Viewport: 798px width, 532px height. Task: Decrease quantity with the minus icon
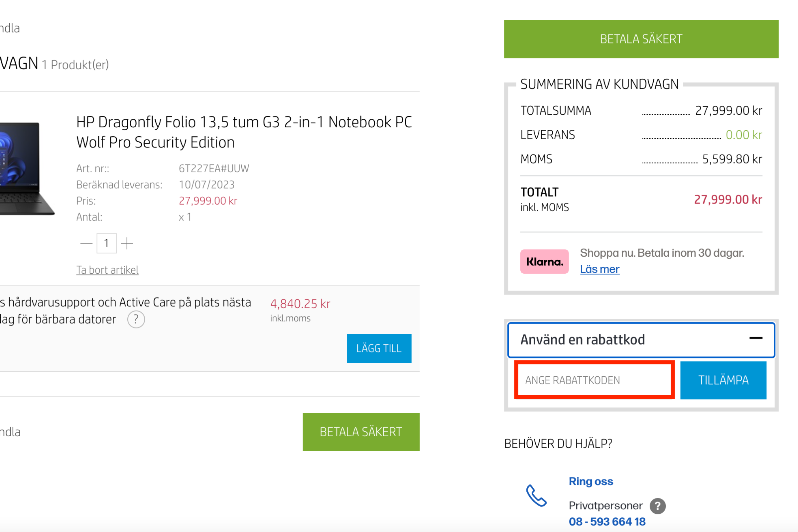pos(86,243)
